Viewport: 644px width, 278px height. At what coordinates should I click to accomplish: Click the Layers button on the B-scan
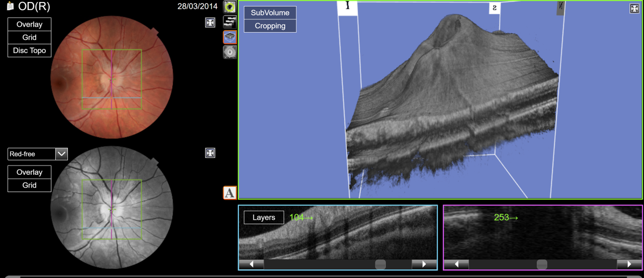pos(264,218)
